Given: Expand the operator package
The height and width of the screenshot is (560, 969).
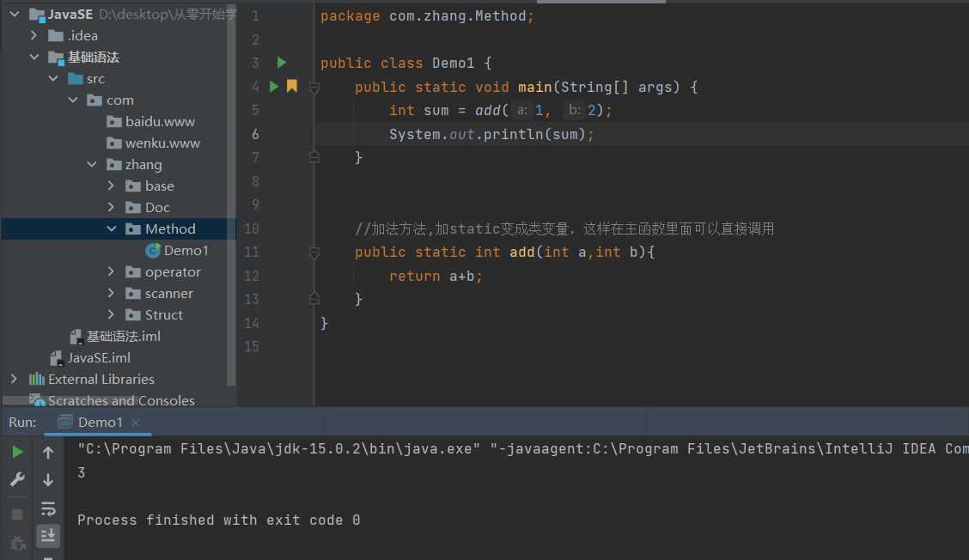Looking at the screenshot, I should point(111,271).
